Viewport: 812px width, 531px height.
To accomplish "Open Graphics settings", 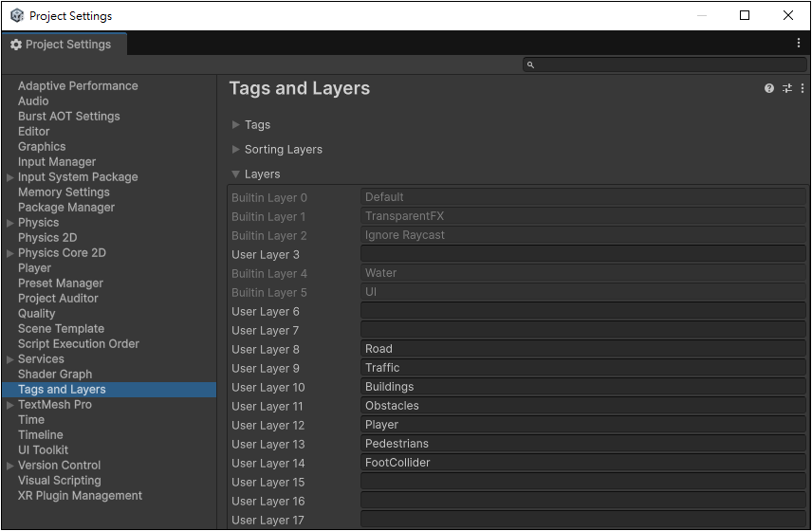I will [x=42, y=146].
